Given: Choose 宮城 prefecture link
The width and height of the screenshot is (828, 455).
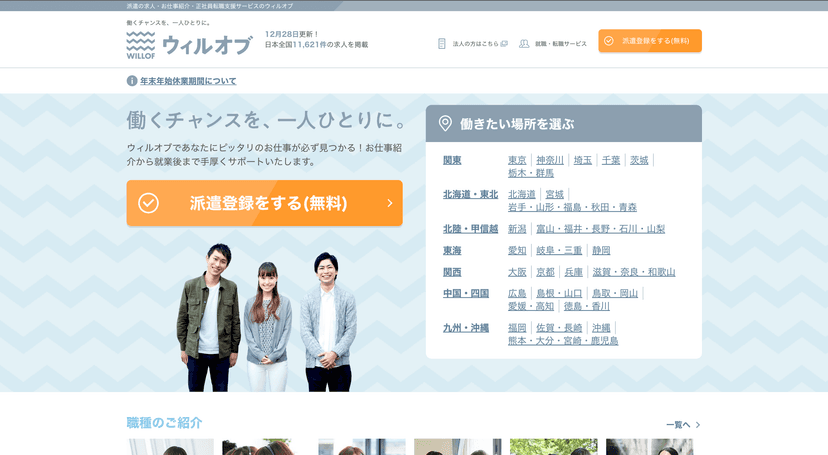Looking at the screenshot, I should [x=554, y=194].
